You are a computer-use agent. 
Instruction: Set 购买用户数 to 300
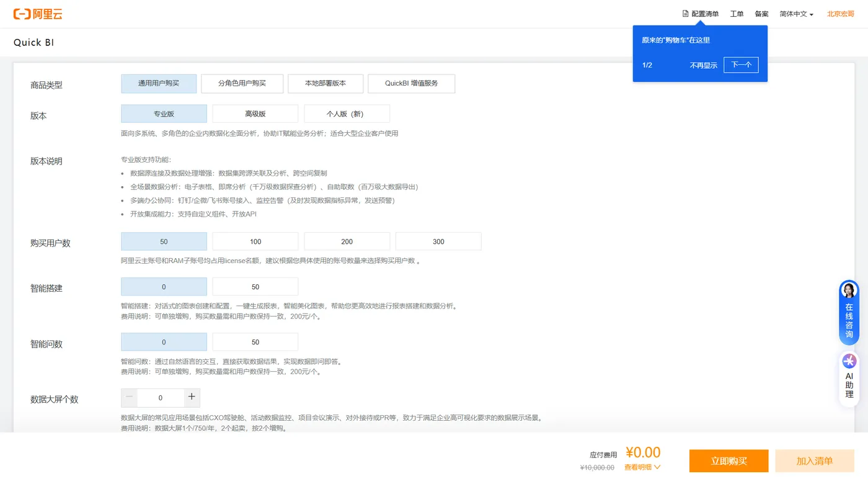coord(438,241)
